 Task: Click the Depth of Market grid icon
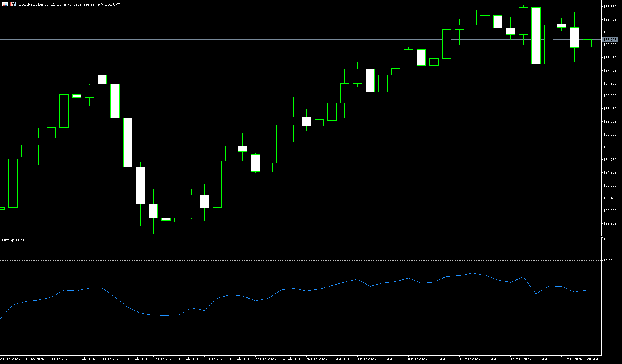pos(5,4)
